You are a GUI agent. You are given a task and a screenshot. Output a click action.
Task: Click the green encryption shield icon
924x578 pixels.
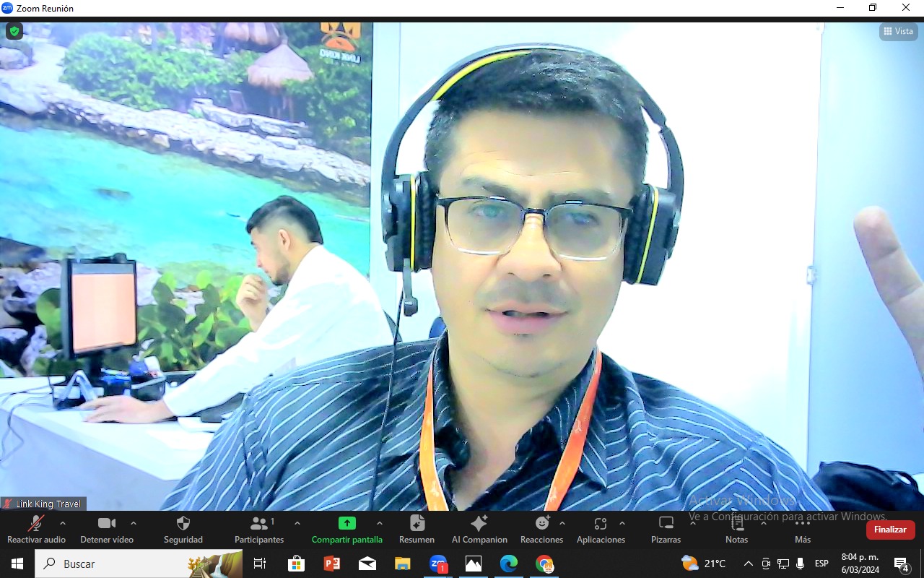(x=14, y=31)
